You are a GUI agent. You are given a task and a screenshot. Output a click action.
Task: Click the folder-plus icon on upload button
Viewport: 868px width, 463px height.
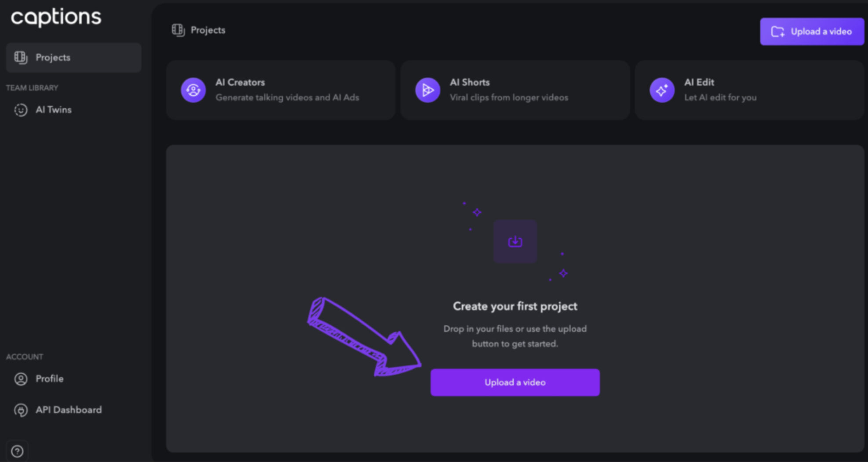pos(778,32)
